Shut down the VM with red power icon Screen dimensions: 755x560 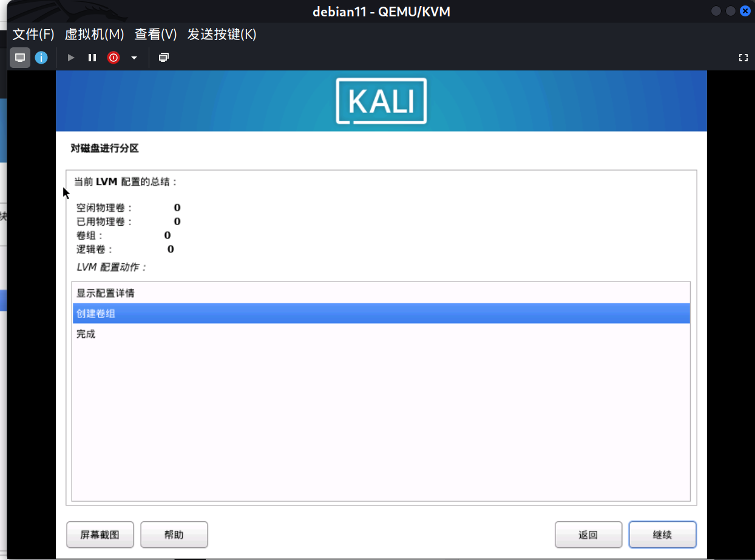click(x=113, y=58)
